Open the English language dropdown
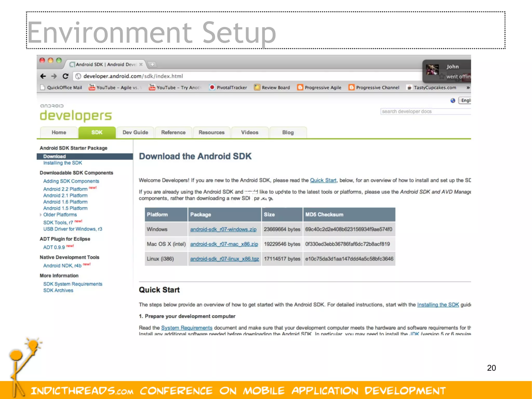Viewport: 532px width, 399px height. [465, 101]
